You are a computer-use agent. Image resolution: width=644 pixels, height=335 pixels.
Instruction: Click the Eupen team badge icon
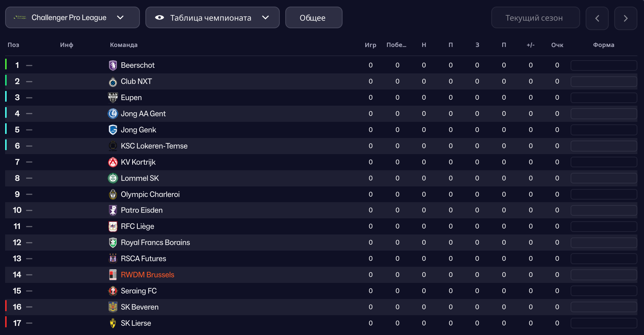pyautogui.click(x=113, y=98)
